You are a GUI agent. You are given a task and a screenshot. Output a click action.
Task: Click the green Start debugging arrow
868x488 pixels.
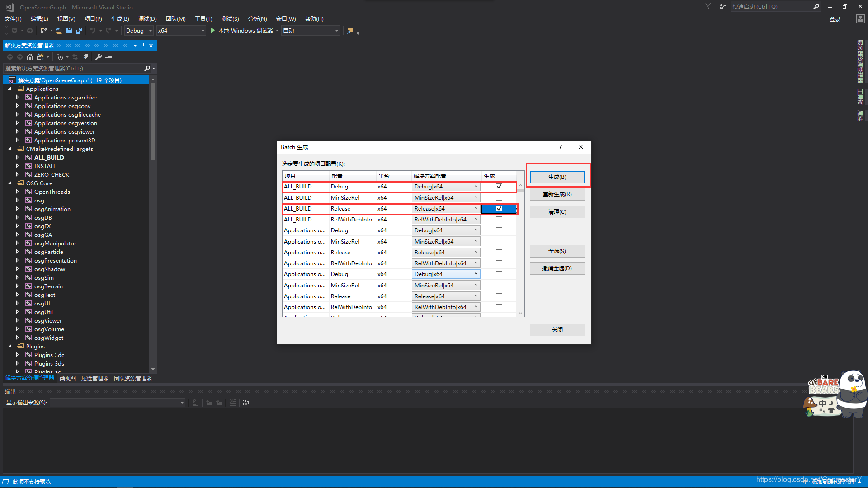(212, 31)
